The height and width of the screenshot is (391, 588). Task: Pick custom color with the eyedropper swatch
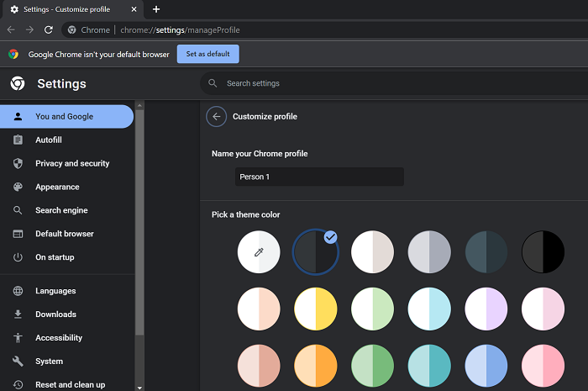click(x=259, y=251)
